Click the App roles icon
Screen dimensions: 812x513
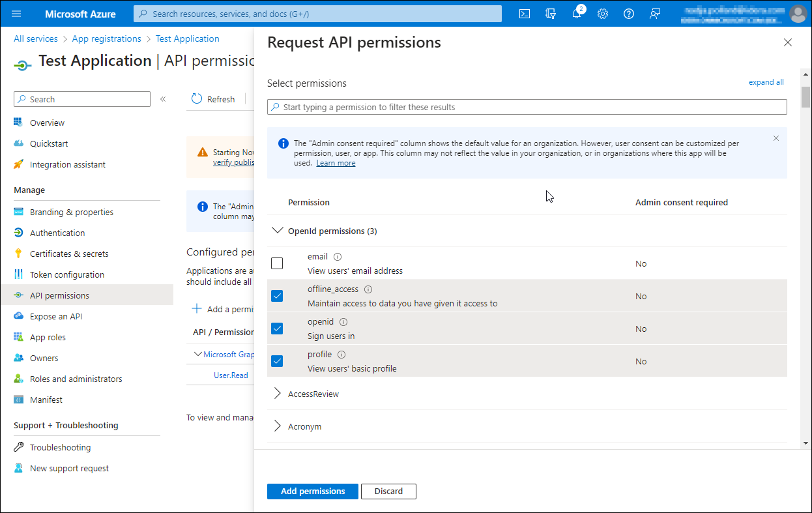click(x=18, y=337)
